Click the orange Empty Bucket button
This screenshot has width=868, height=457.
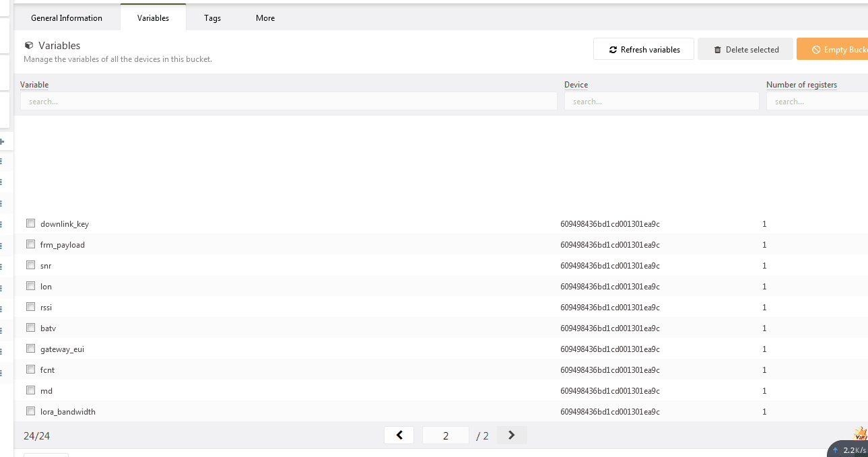coord(832,49)
